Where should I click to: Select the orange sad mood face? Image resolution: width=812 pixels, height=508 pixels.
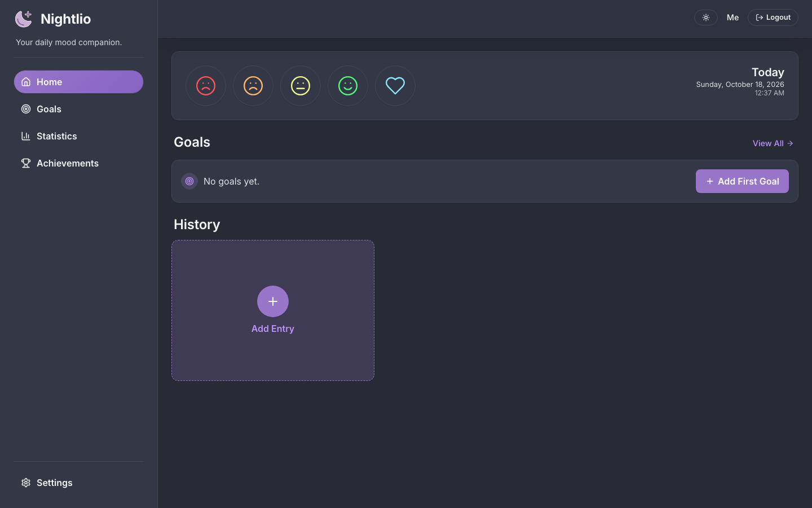coord(253,86)
